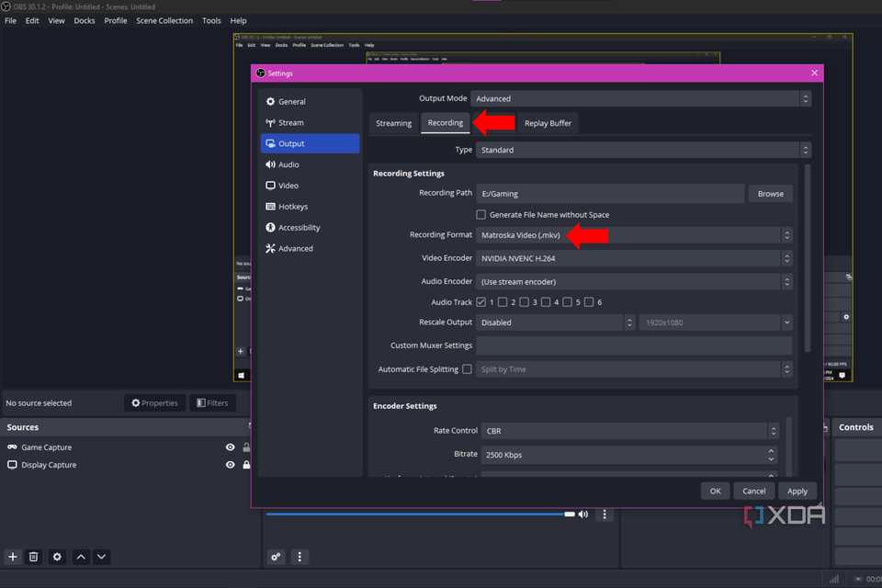Image resolution: width=882 pixels, height=588 pixels.
Task: Click the OBS logo in Settings title bar
Action: click(x=260, y=73)
